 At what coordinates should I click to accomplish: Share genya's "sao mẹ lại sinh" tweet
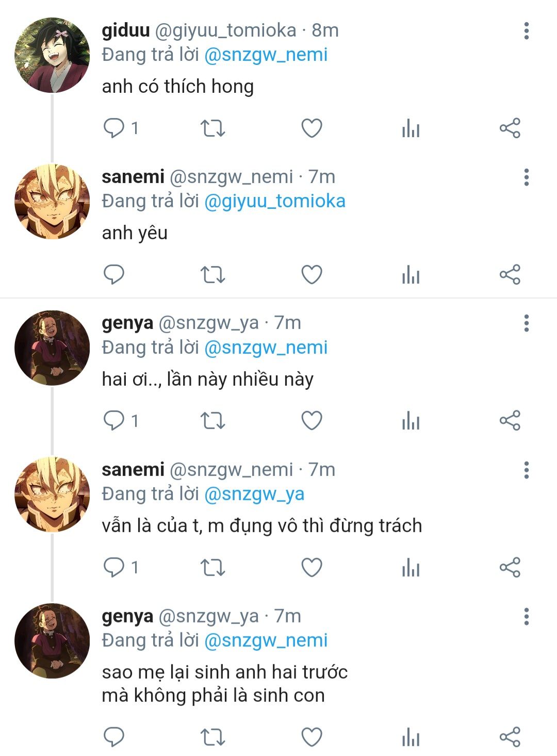(510, 736)
